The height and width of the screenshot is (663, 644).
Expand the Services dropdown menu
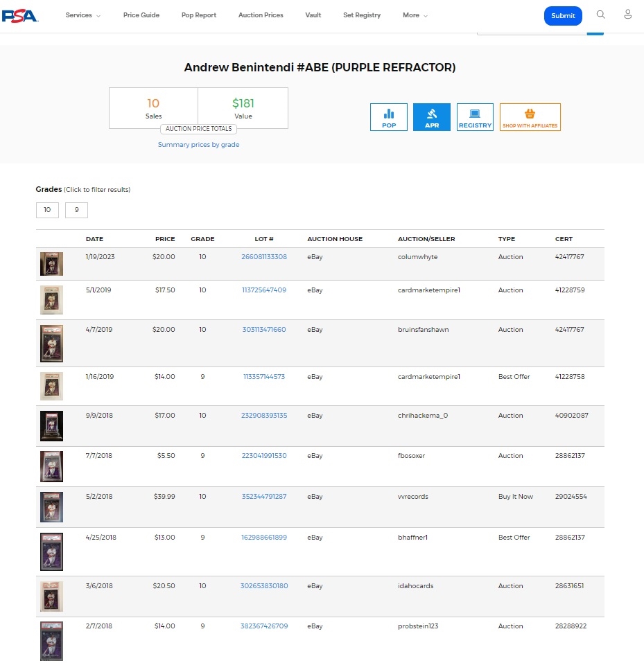[83, 15]
